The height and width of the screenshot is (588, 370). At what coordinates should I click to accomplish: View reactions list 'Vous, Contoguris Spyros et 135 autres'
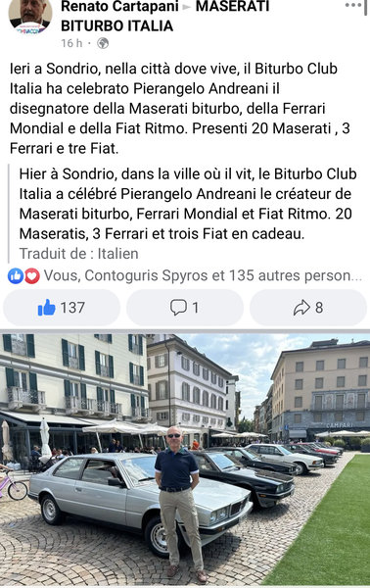pos(203,276)
